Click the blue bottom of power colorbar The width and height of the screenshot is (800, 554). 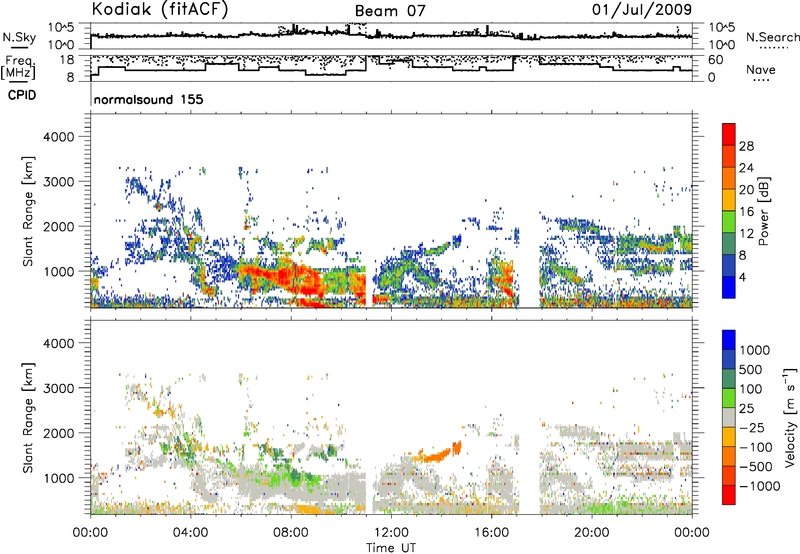coord(729,287)
